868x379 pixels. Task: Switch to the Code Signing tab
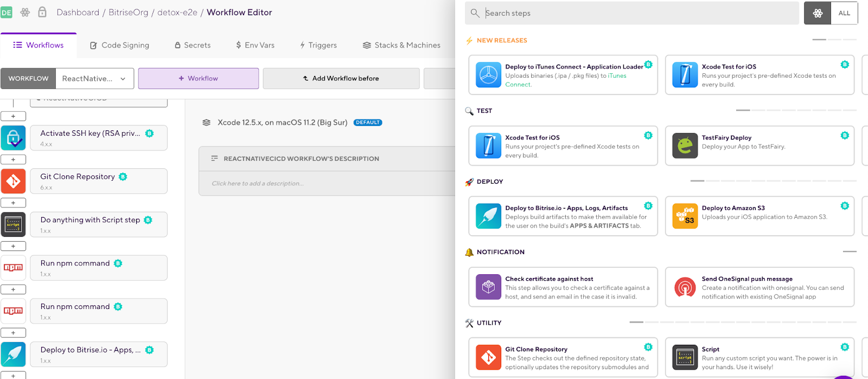[x=119, y=45]
